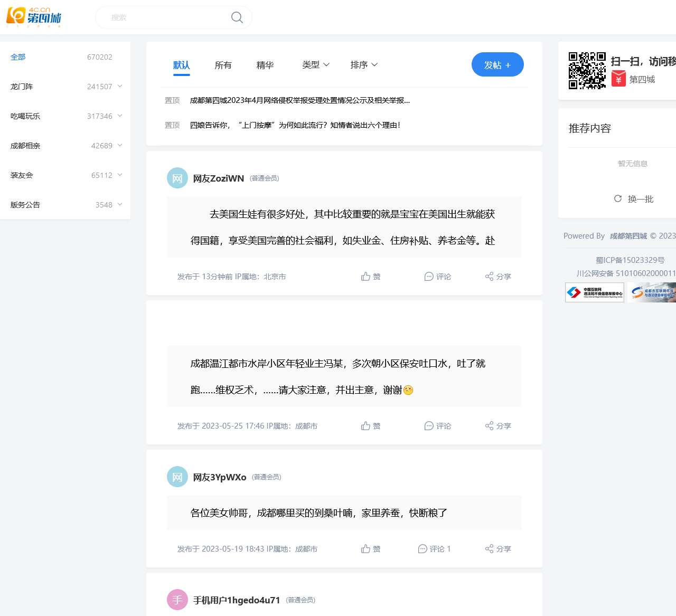The width and height of the screenshot is (676, 616).
Task: Open the 龙门阵 category
Action: pyautogui.click(x=22, y=87)
